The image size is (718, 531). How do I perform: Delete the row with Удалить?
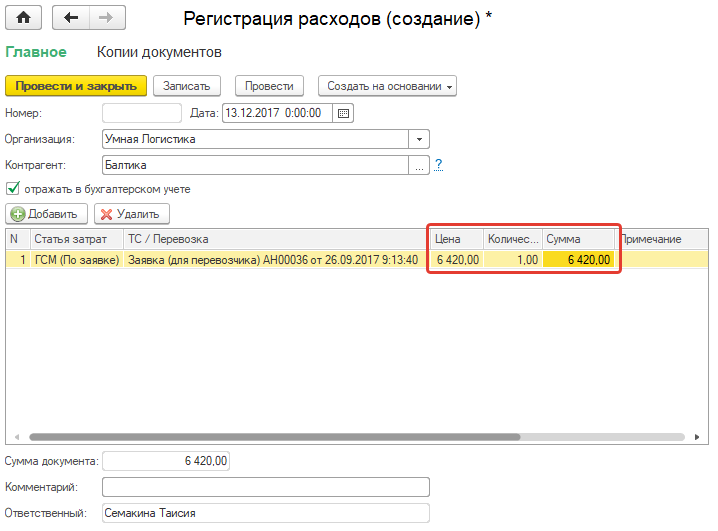[132, 214]
